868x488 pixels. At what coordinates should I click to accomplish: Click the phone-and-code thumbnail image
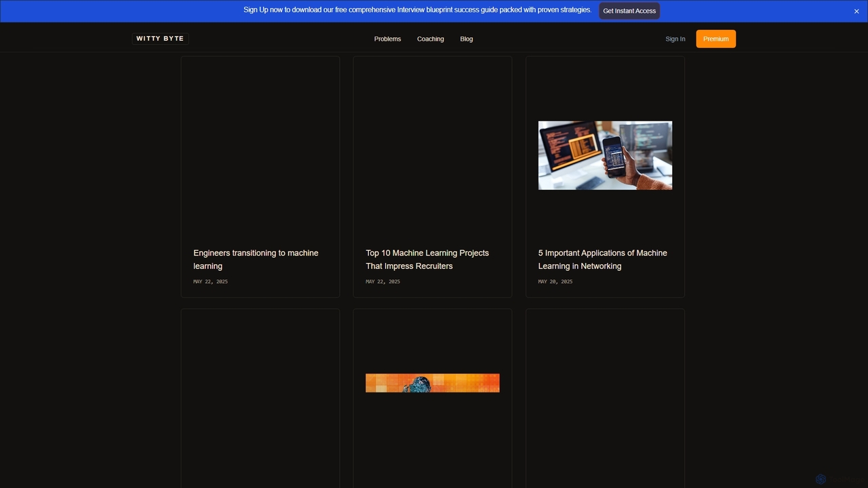[605, 155]
